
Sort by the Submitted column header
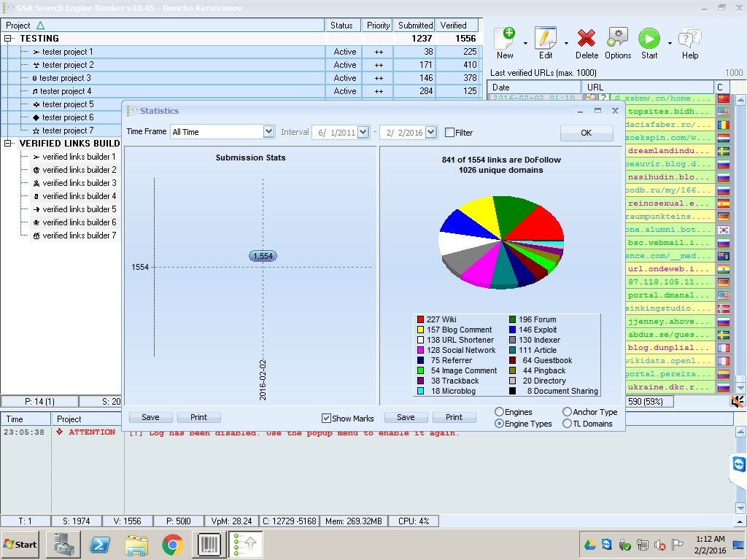coord(415,26)
